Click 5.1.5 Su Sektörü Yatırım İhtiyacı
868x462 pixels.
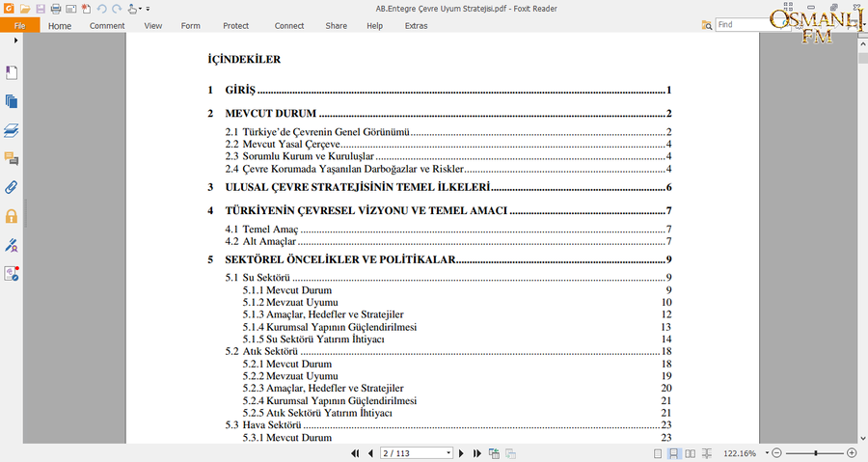(x=457, y=340)
